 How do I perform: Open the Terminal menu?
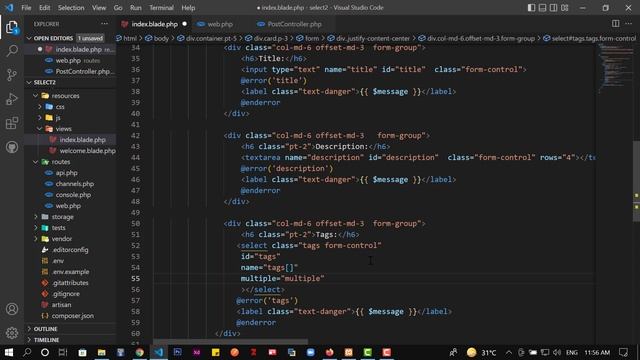pyautogui.click(x=161, y=8)
